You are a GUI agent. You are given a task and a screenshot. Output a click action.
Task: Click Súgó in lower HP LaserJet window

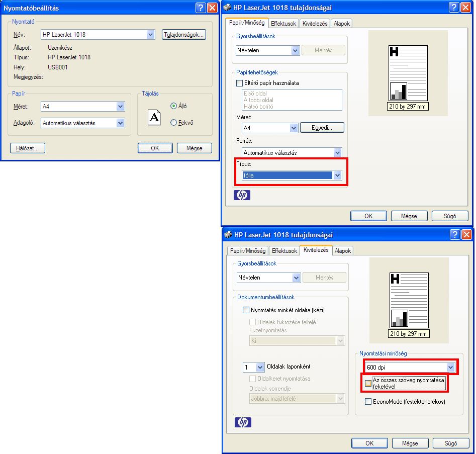(451, 443)
